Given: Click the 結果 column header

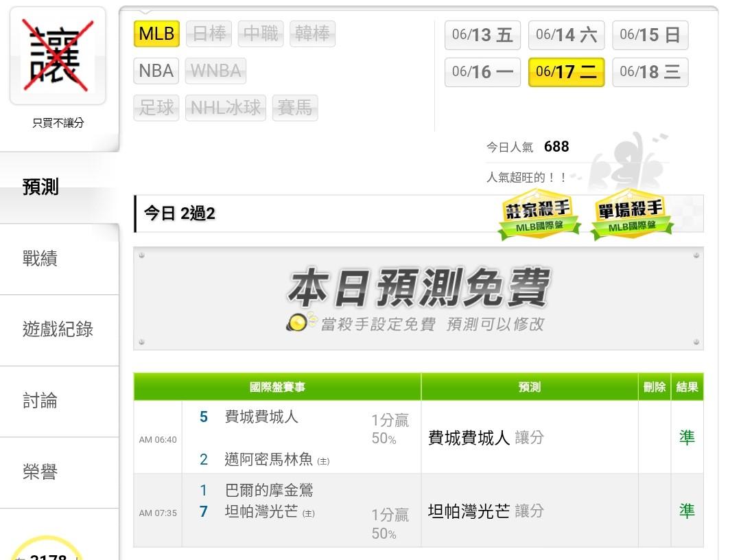Looking at the screenshot, I should click(687, 387).
